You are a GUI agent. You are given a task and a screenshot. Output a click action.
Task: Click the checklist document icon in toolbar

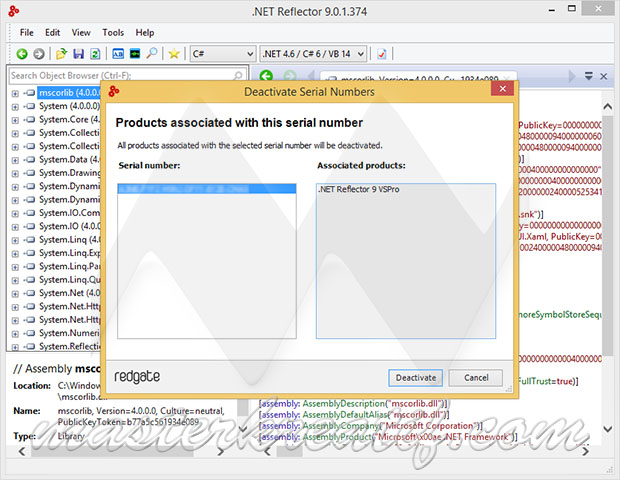tap(382, 54)
